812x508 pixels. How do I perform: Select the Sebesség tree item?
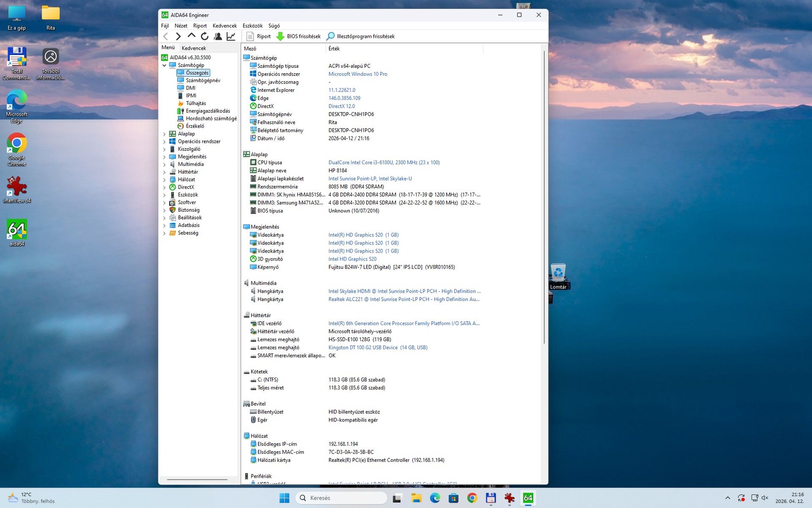coord(188,233)
